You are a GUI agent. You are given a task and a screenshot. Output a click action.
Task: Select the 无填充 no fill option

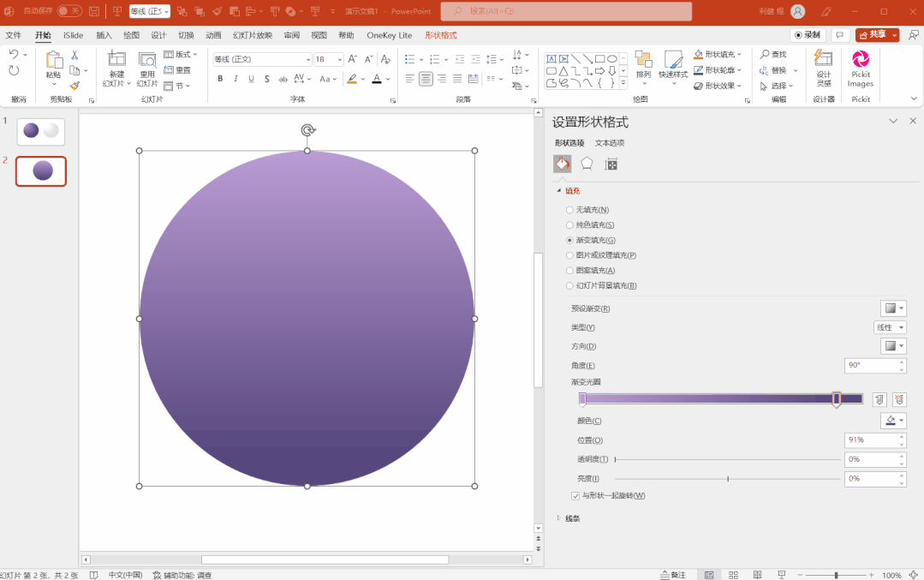(x=569, y=210)
